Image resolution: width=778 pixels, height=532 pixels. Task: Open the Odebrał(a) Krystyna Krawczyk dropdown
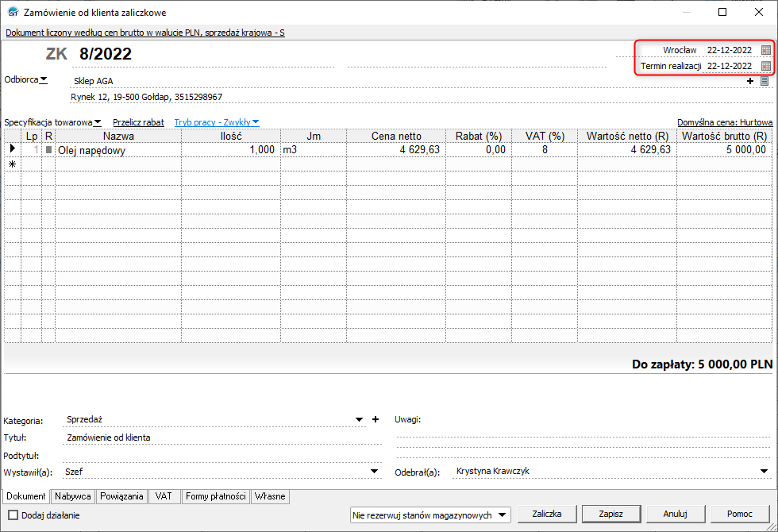[x=764, y=472]
